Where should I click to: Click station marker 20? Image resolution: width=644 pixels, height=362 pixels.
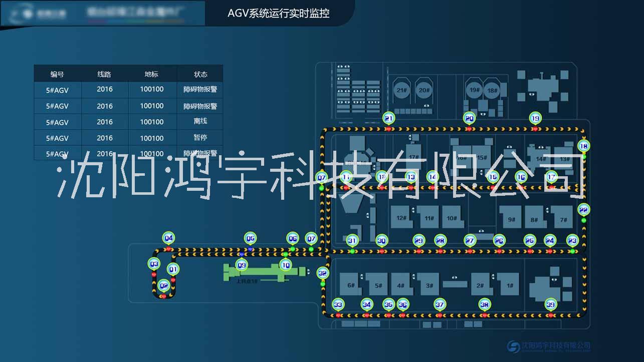tap(469, 118)
